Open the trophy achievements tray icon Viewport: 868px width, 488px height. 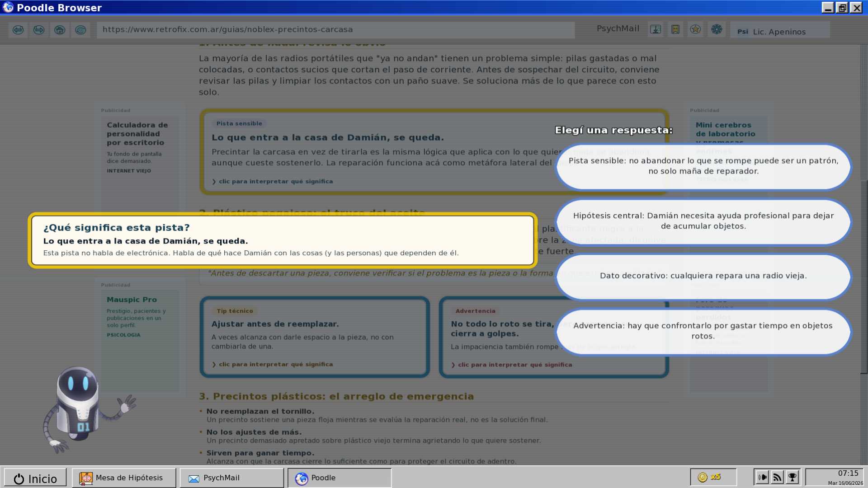pos(793,477)
